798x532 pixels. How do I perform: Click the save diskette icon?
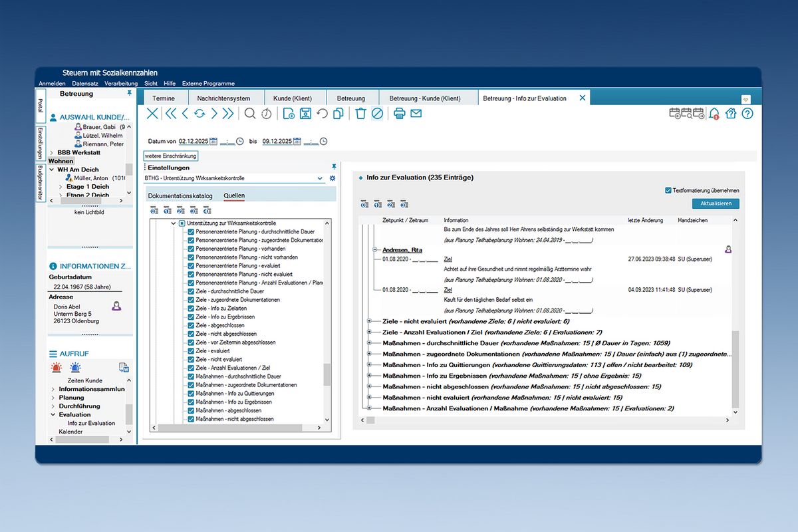(305, 114)
